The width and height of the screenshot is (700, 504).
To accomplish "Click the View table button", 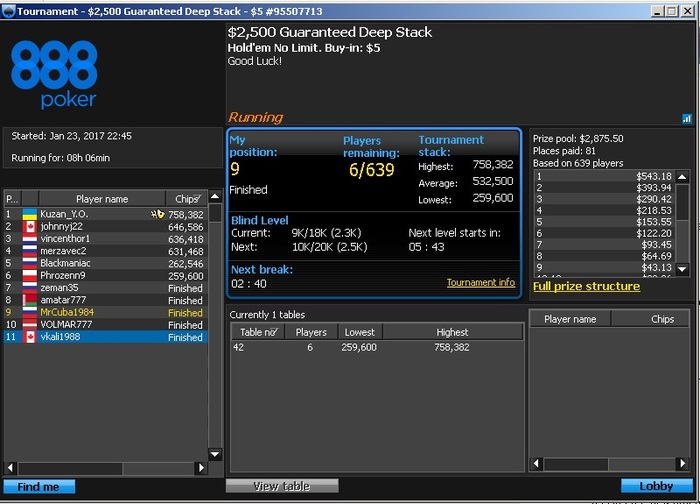I will pos(282,486).
